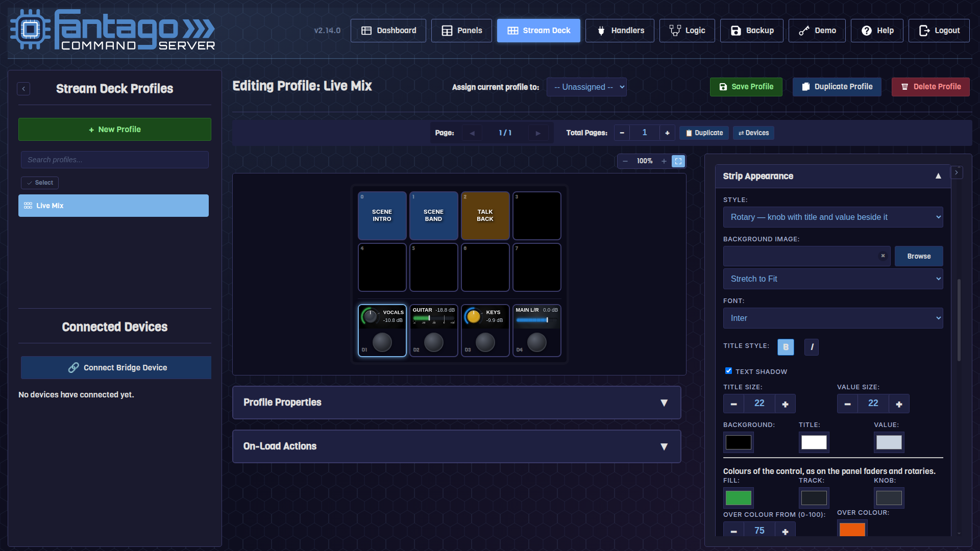Click the Save Profile button
The width and height of the screenshot is (980, 551).
[746, 87]
